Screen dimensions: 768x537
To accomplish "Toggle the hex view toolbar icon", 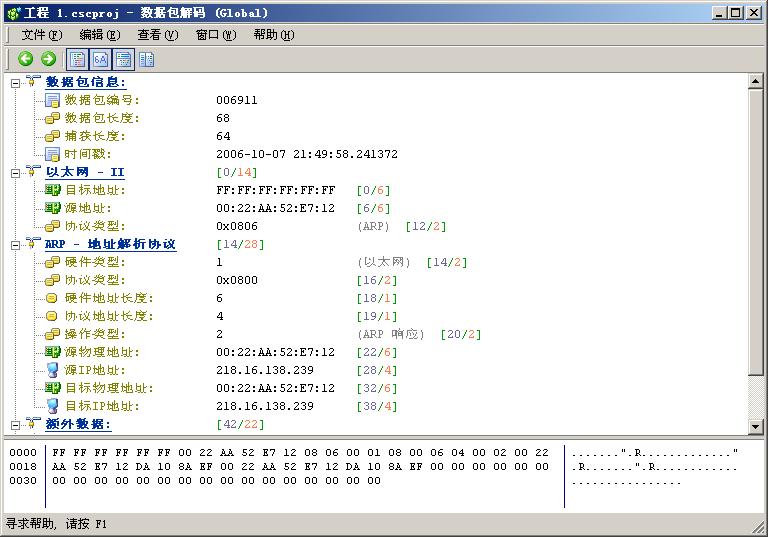I will [100, 59].
